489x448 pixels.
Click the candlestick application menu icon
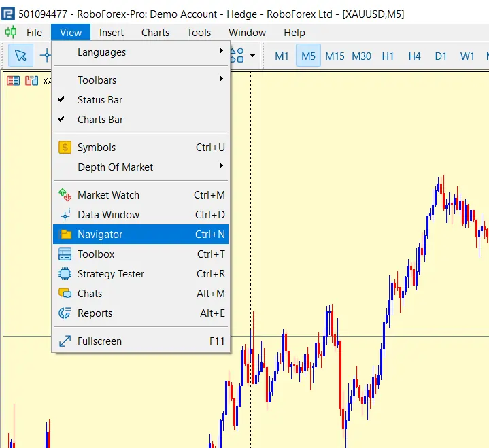11,32
